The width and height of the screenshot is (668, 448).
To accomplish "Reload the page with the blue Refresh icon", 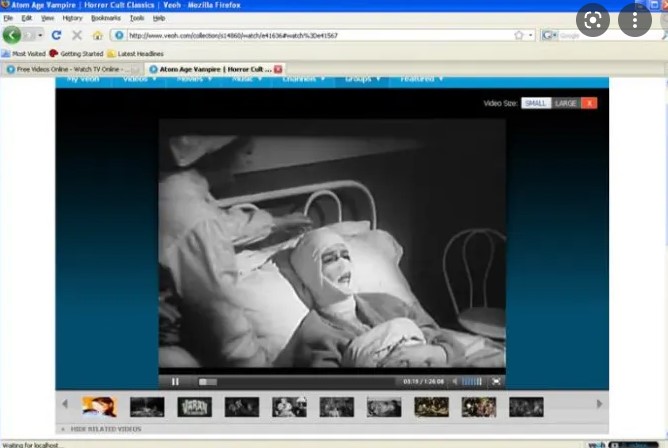I will point(56,35).
